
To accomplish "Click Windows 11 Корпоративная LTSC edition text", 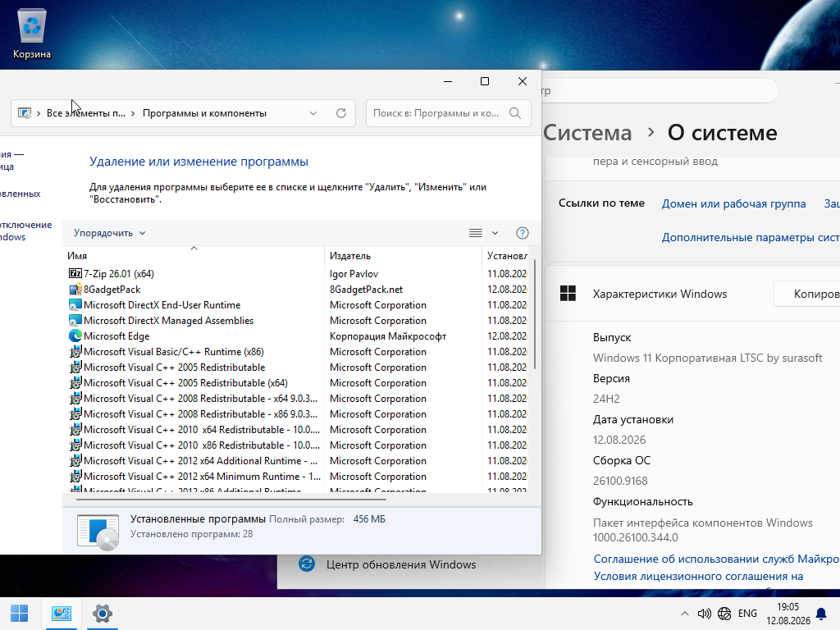I will click(x=707, y=358).
